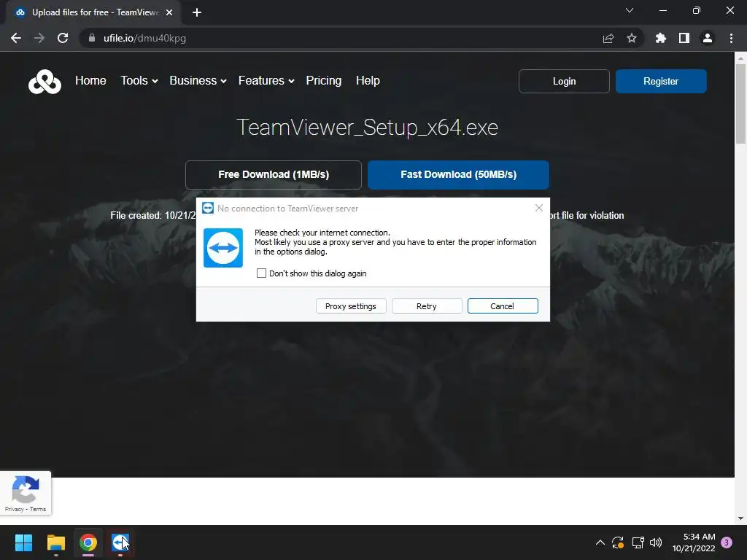Open a new browser tab

click(197, 12)
